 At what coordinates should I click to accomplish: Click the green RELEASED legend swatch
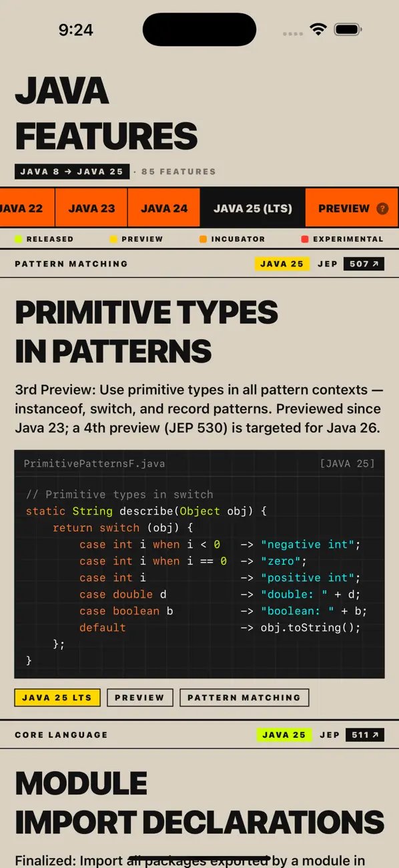tap(19, 239)
